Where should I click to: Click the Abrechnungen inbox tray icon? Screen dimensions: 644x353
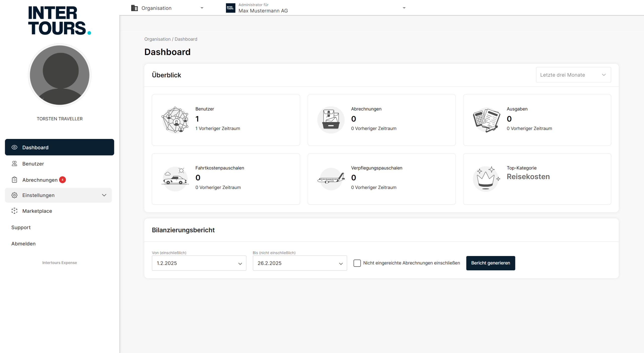[x=331, y=120]
